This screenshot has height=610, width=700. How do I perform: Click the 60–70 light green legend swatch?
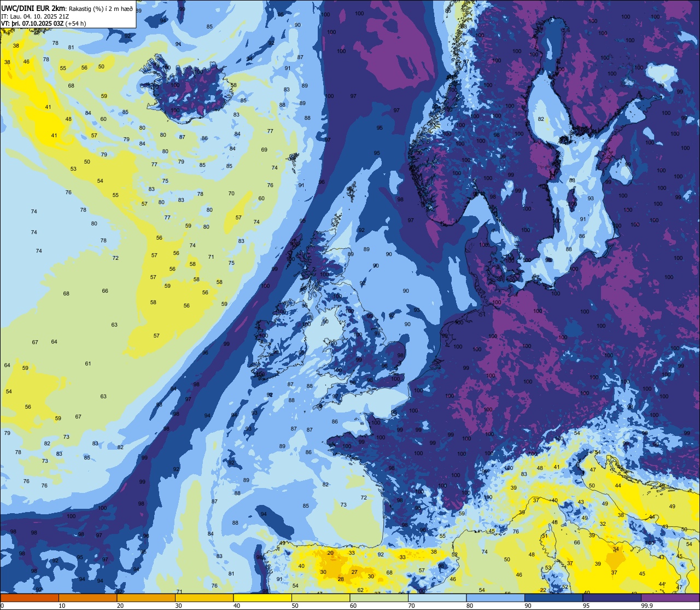pos(379,597)
